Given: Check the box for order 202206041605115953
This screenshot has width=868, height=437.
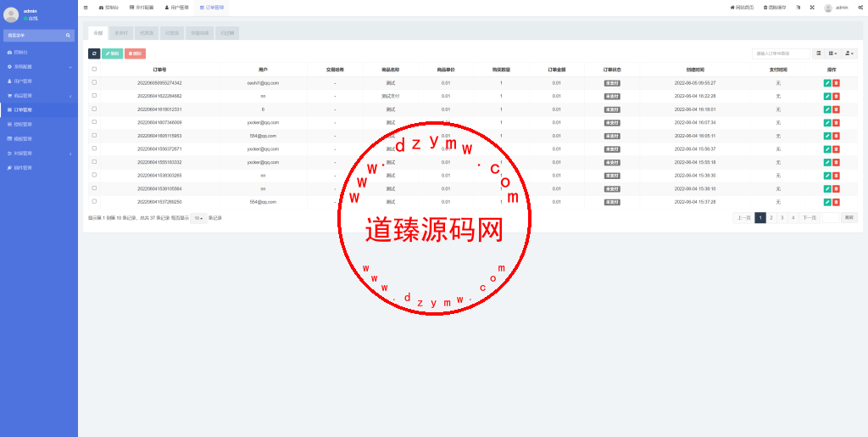Looking at the screenshot, I should pos(94,135).
